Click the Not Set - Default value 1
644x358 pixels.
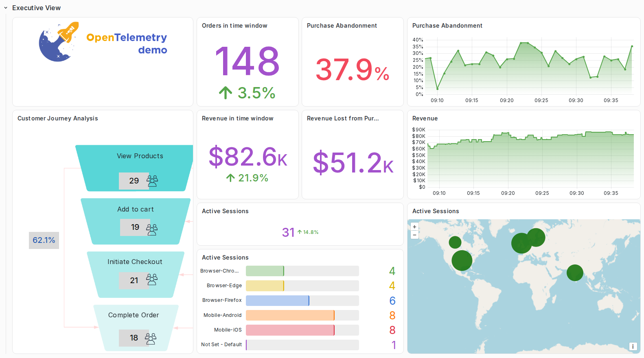394,345
